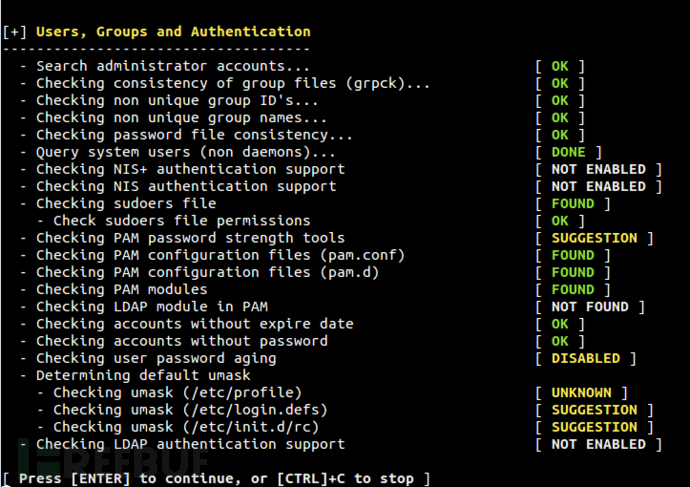This screenshot has width=690, height=487.
Task: Click the NOT FOUND status label
Action: (x=589, y=307)
